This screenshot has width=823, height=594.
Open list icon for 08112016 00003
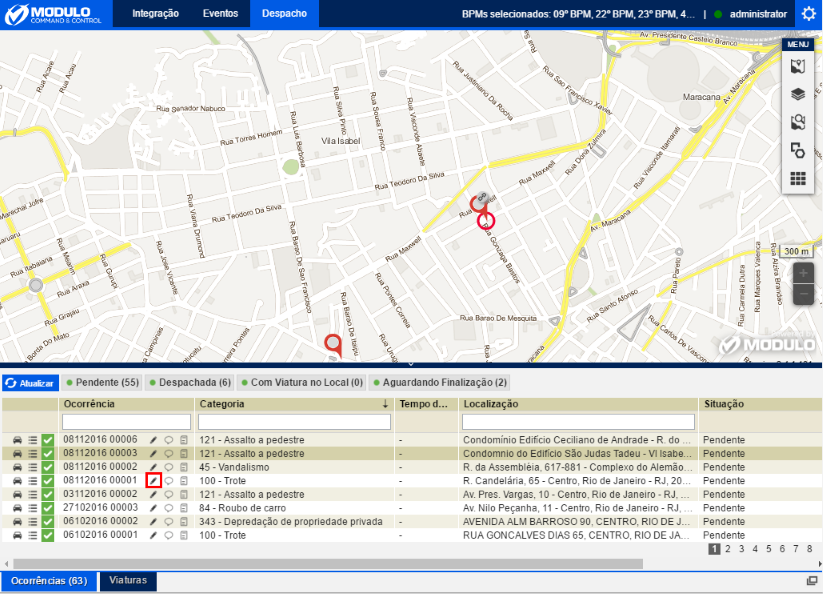click(x=33, y=453)
